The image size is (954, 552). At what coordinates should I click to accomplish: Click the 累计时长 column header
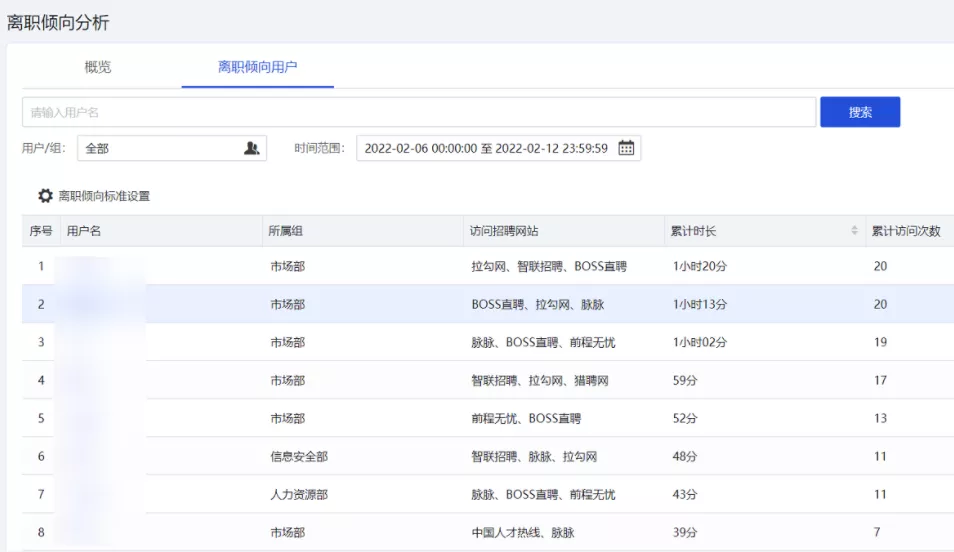(693, 231)
